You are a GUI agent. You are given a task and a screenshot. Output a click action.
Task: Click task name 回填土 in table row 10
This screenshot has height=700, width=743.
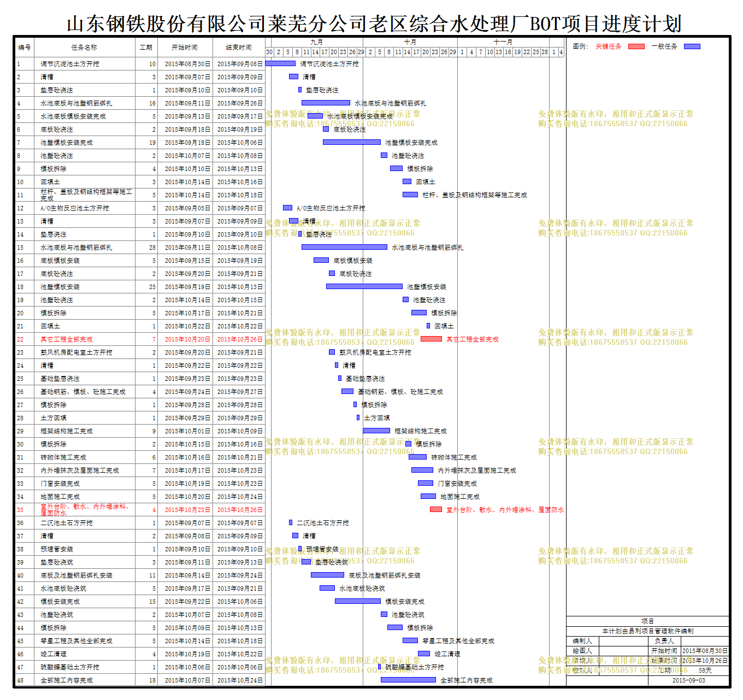(x=50, y=182)
